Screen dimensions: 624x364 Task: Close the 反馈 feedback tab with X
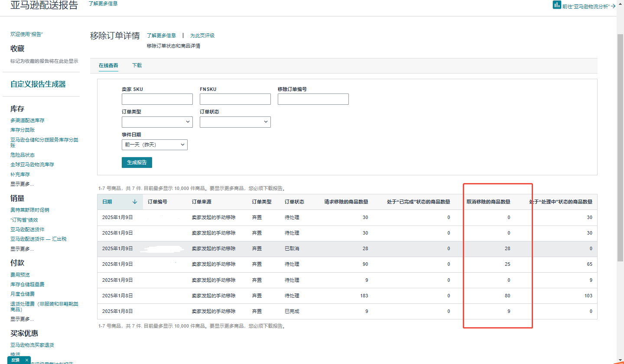point(27,360)
